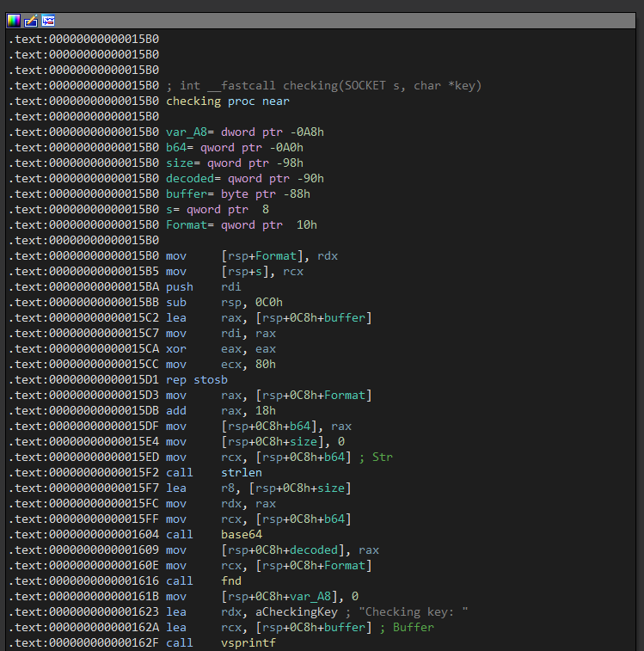
Task: Click the group nodes icon in title bar
Action: pyautogui.click(x=48, y=21)
